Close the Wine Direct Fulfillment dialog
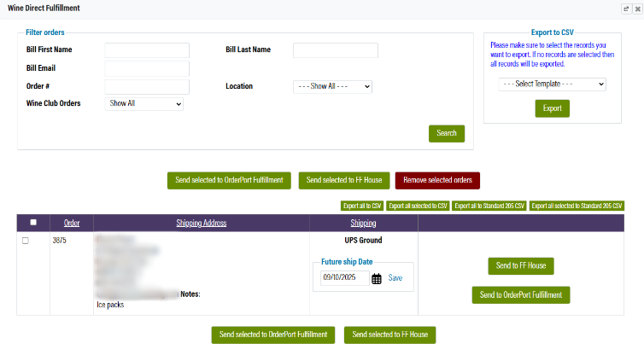 click(637, 9)
